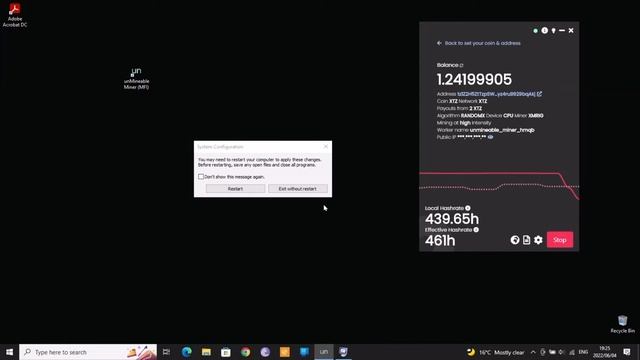Open the help question-mark icon in miner
Screen dimensions: 640x360
pyautogui.click(x=515, y=240)
